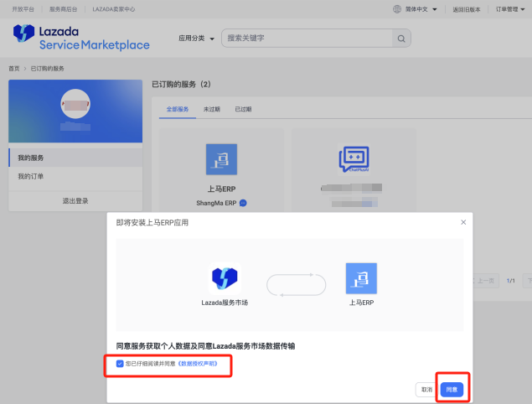Select 我的服务 in sidebar
Viewport: 532px width, 404px height.
tap(75, 158)
